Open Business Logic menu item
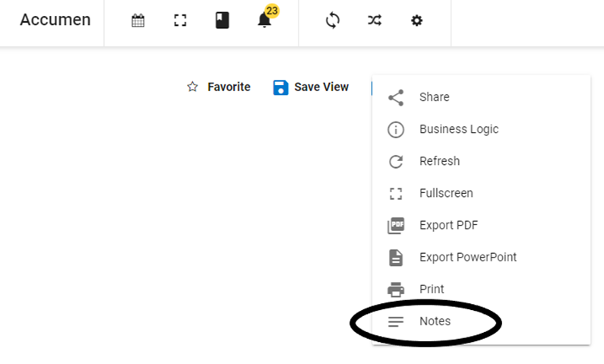604x364 pixels. 458,129
